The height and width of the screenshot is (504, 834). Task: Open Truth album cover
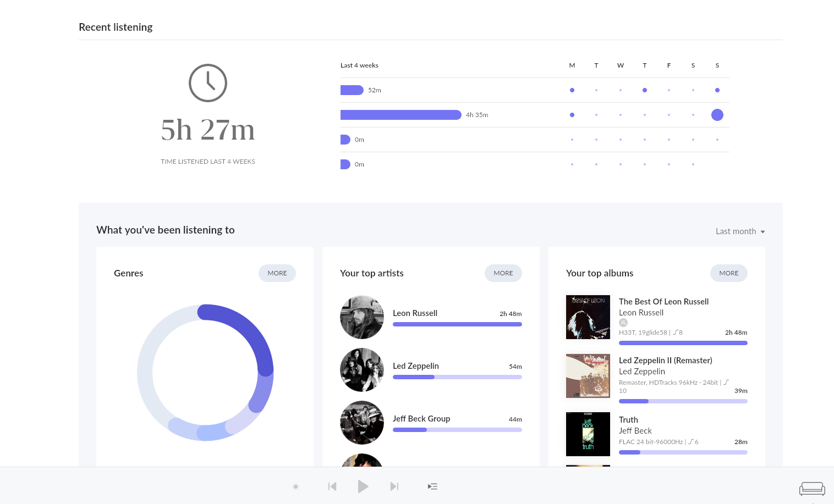588,434
